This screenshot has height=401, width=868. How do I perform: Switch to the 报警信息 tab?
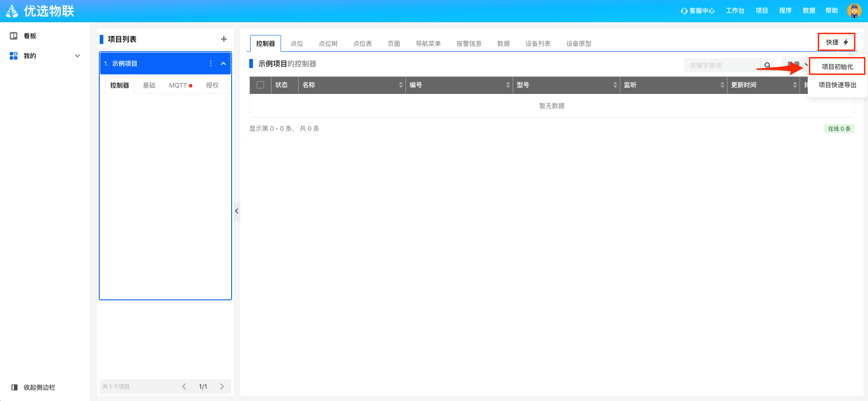(469, 44)
